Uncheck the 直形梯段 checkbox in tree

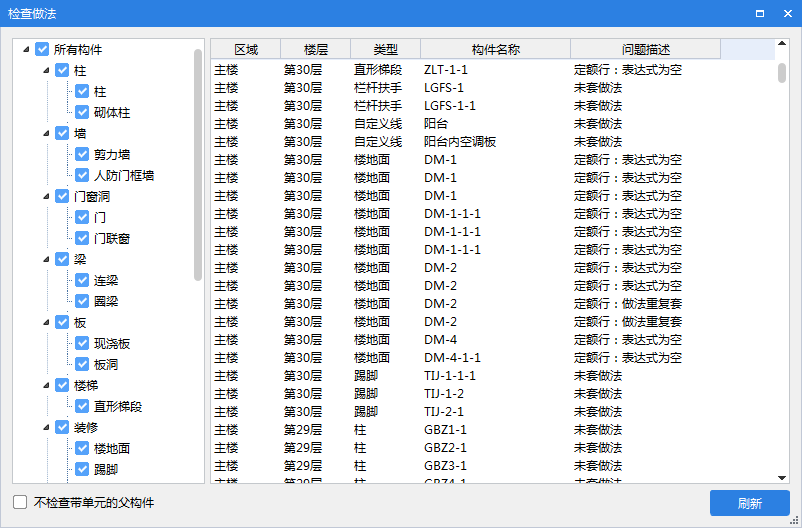(x=82, y=406)
